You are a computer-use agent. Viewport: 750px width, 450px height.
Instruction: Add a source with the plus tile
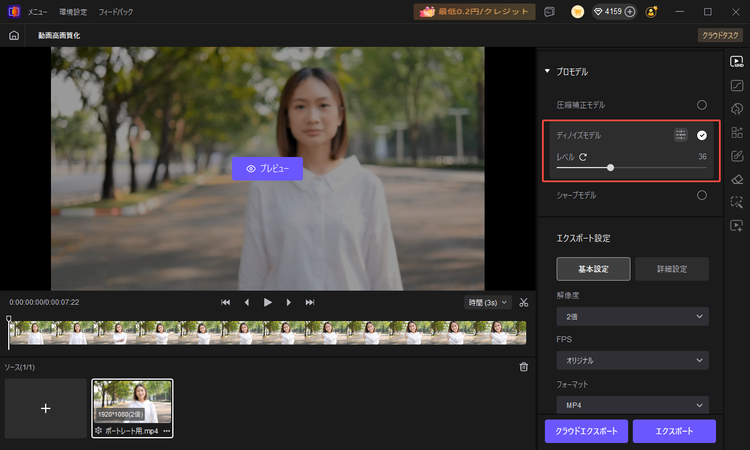pos(45,408)
